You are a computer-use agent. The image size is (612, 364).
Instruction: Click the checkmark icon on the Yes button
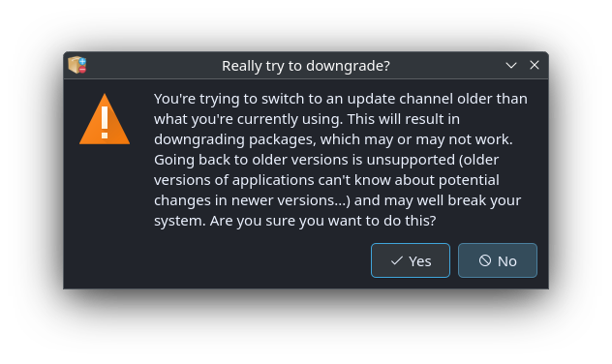click(397, 260)
